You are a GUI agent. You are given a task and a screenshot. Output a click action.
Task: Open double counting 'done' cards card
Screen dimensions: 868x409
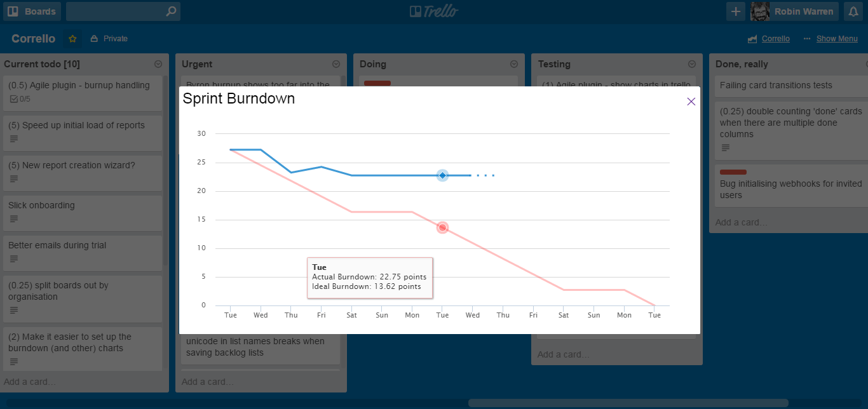coord(791,130)
